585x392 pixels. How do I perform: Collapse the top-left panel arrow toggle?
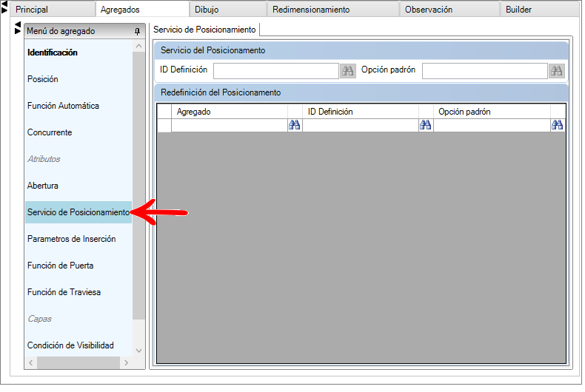(x=4, y=7)
